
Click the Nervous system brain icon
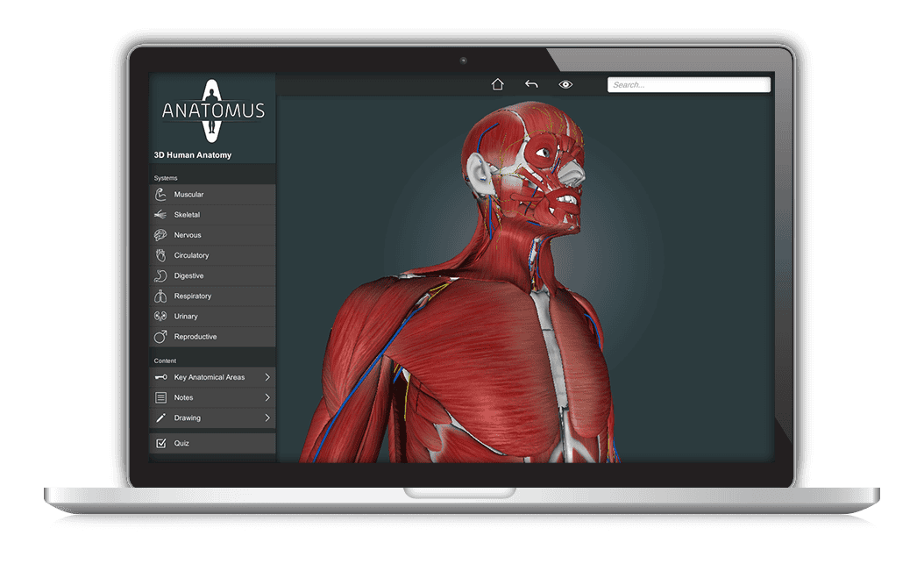[160, 235]
